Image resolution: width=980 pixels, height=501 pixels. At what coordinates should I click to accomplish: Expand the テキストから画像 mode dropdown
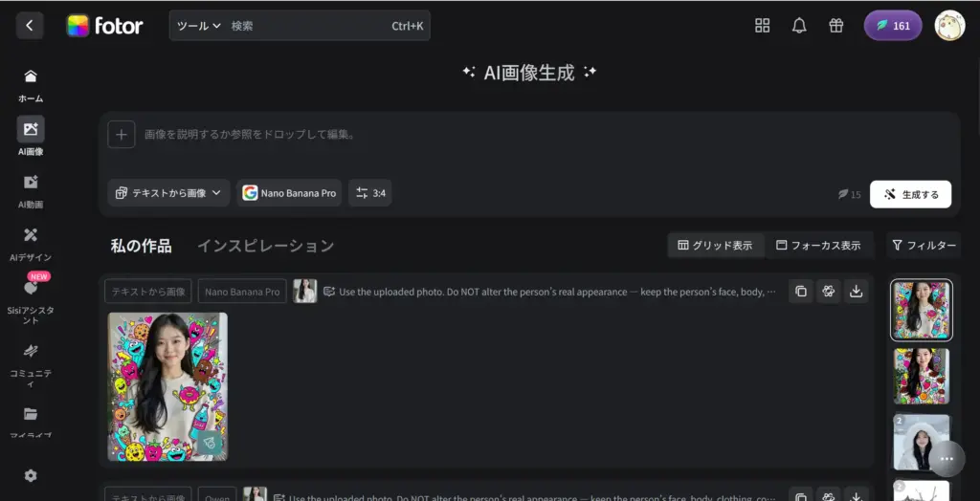[168, 193]
